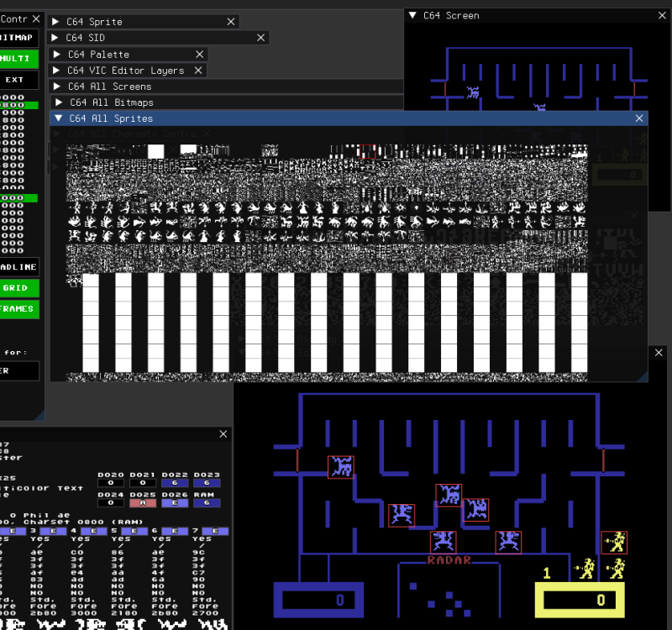Close the C64 VIC Editor Layers window

tap(198, 71)
